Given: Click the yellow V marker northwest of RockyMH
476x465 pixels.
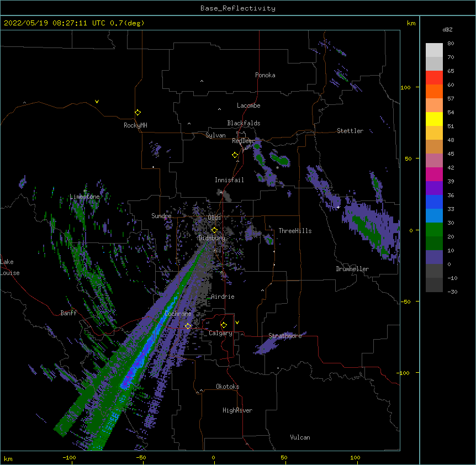Looking at the screenshot, I should tap(97, 102).
